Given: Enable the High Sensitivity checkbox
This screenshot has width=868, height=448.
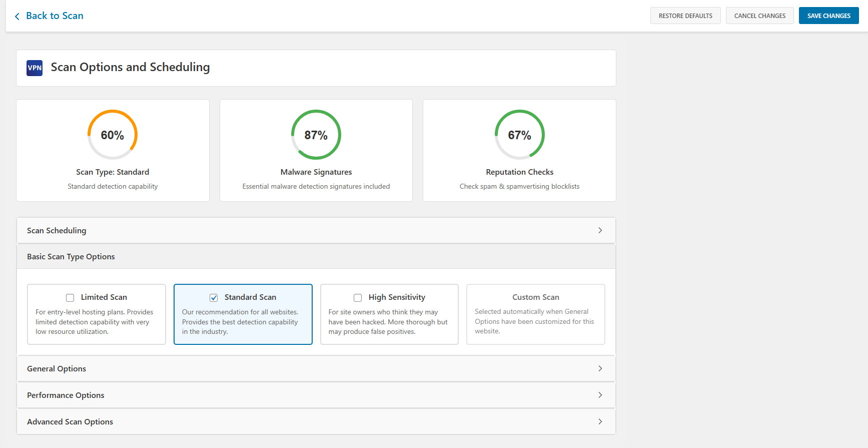Looking at the screenshot, I should (x=358, y=298).
